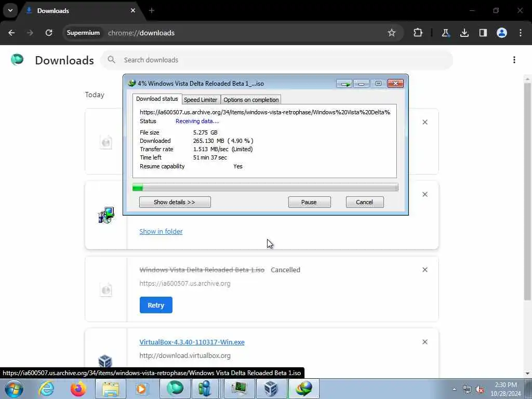Retry the cancelled Windows Vista ISO download
Screen dimensions: 532x399
(156, 305)
